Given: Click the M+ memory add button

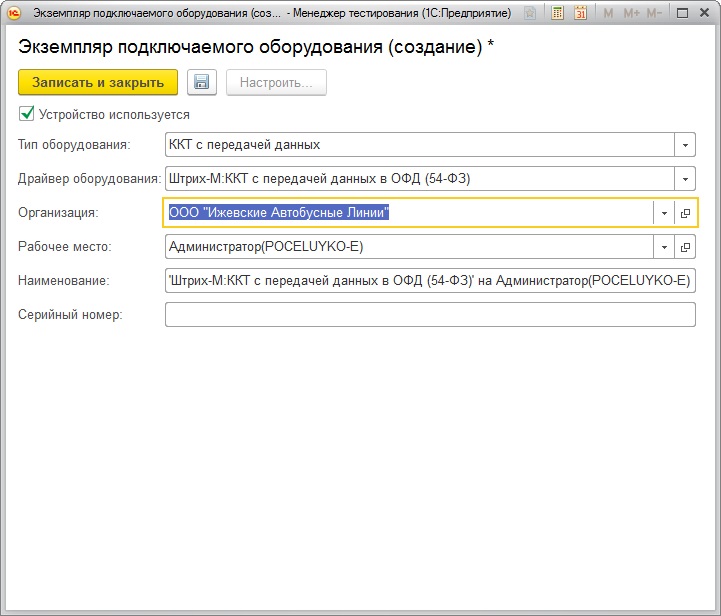Looking at the screenshot, I should tap(631, 13).
